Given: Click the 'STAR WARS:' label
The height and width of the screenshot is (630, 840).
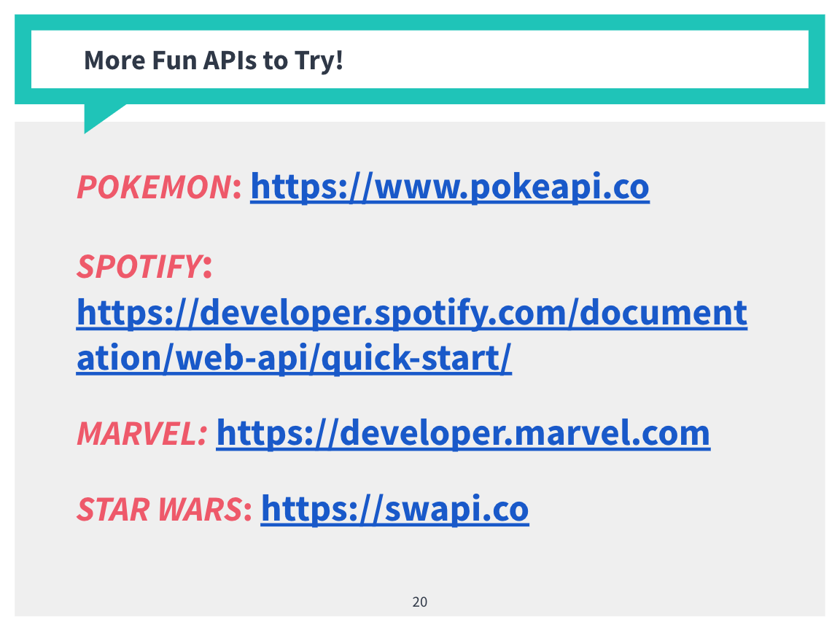Looking at the screenshot, I should click(x=165, y=509).
